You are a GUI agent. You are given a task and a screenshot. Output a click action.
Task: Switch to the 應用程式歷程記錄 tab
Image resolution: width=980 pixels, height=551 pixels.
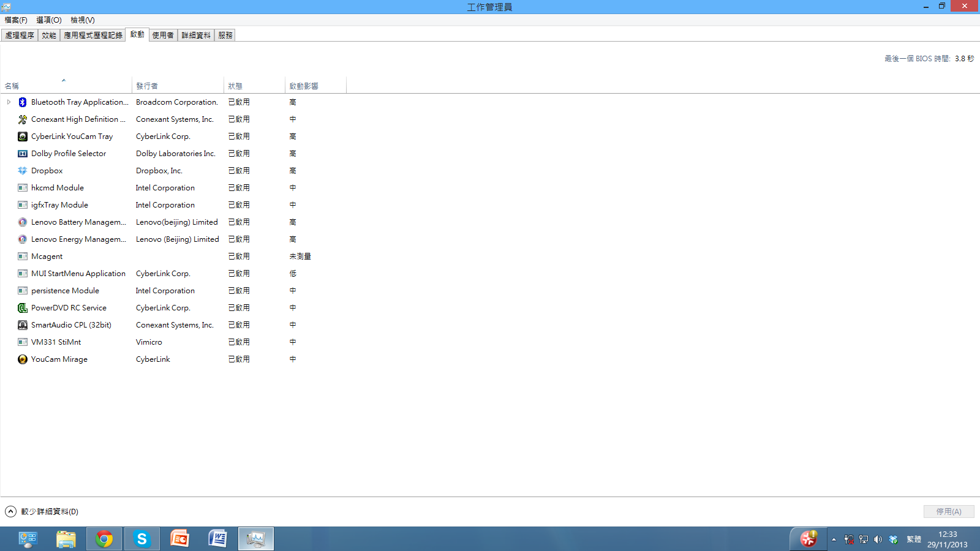93,36
